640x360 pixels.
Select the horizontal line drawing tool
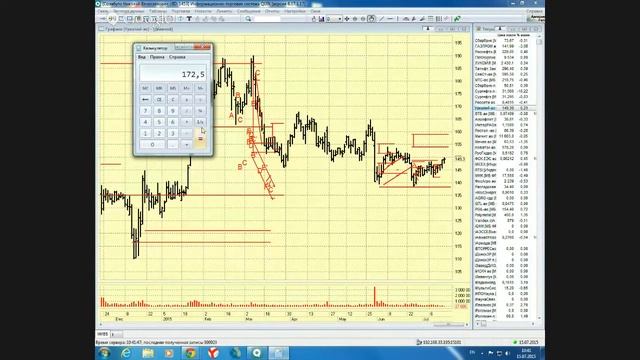pos(390,19)
